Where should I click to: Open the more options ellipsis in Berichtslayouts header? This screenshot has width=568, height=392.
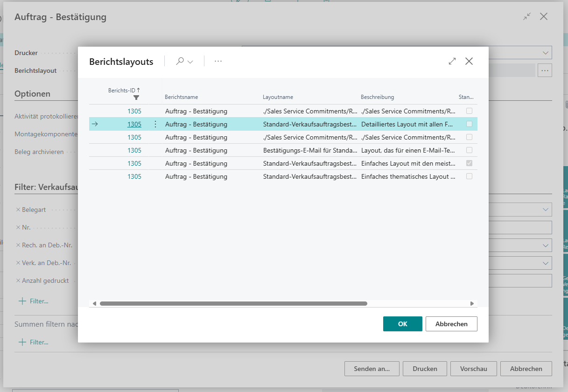[218, 61]
